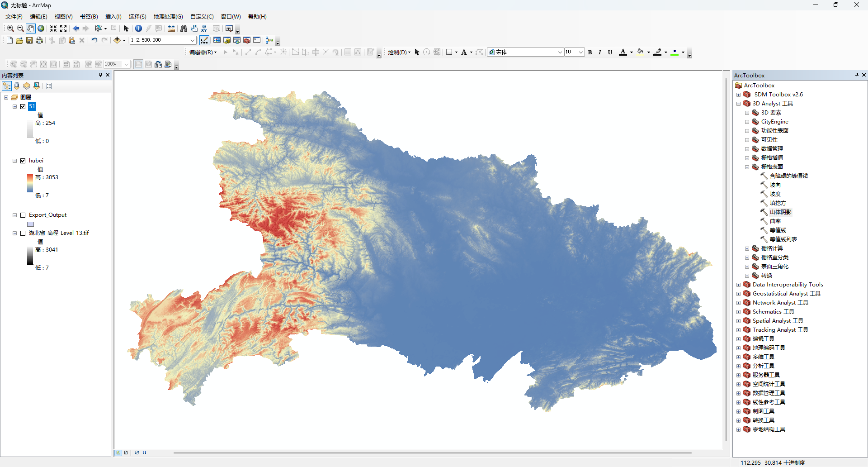The height and width of the screenshot is (467, 868).
Task: Toggle bold text formatting
Action: (590, 52)
